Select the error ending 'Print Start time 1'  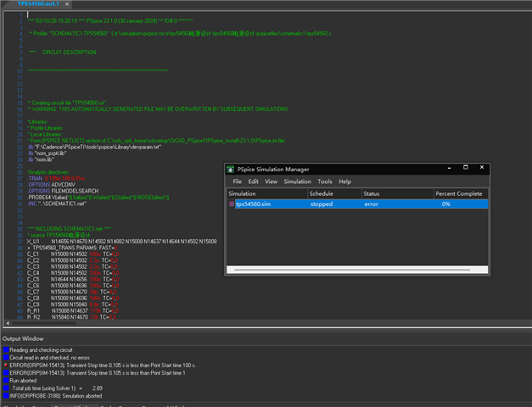(x=98, y=373)
